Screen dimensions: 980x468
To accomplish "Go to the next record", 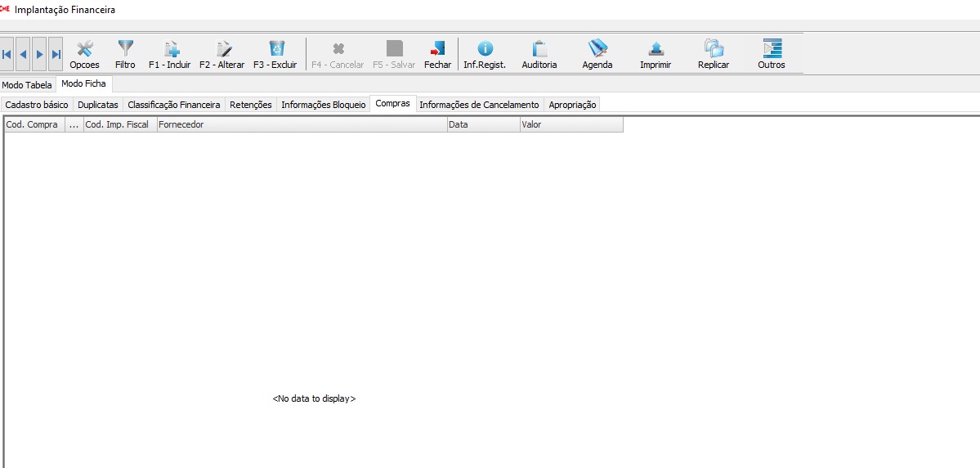I will (39, 54).
